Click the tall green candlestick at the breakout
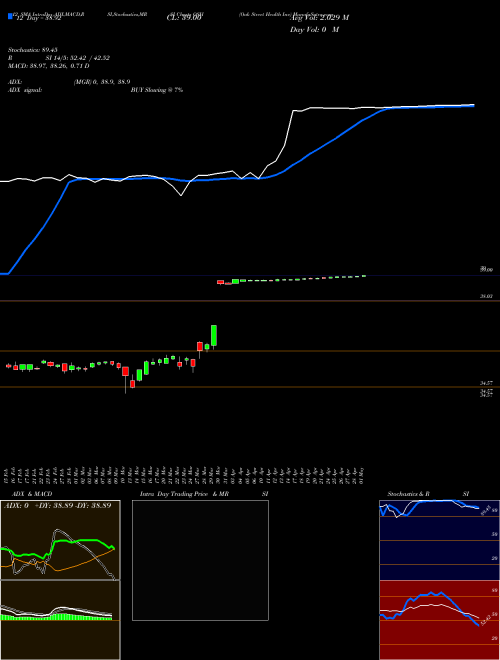500x660 pixels. coord(214,336)
